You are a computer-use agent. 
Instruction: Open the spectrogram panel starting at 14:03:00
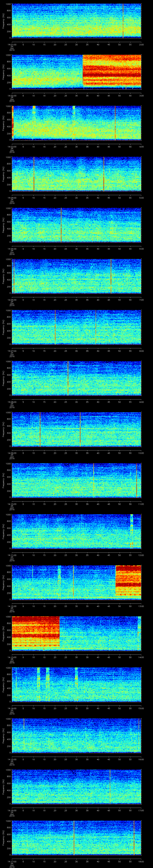point(76,123)
